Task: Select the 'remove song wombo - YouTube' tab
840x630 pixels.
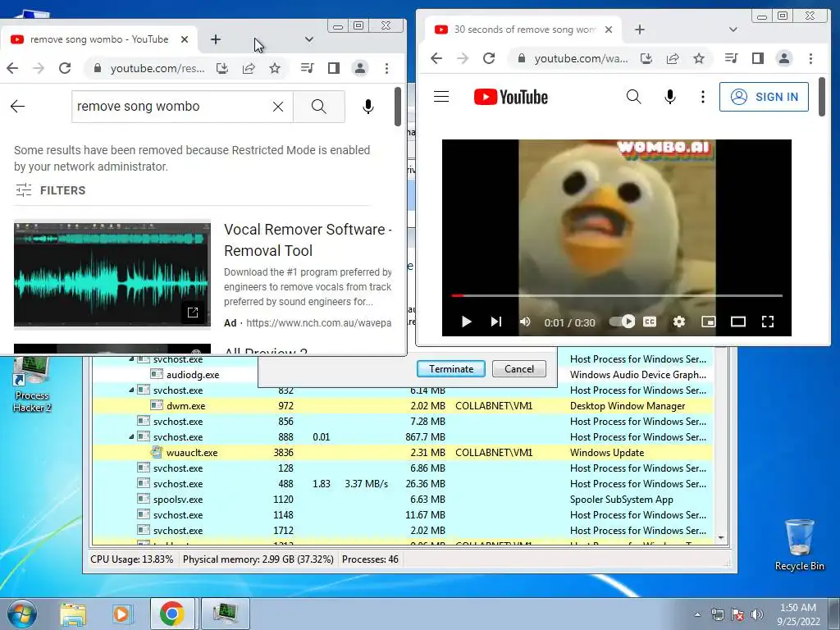Action: pyautogui.click(x=98, y=39)
